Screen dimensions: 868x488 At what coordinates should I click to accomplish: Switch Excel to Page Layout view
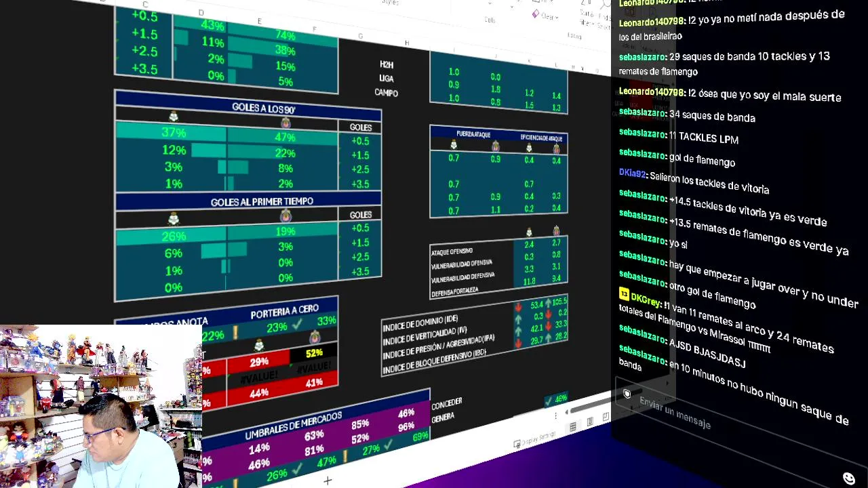pos(589,422)
